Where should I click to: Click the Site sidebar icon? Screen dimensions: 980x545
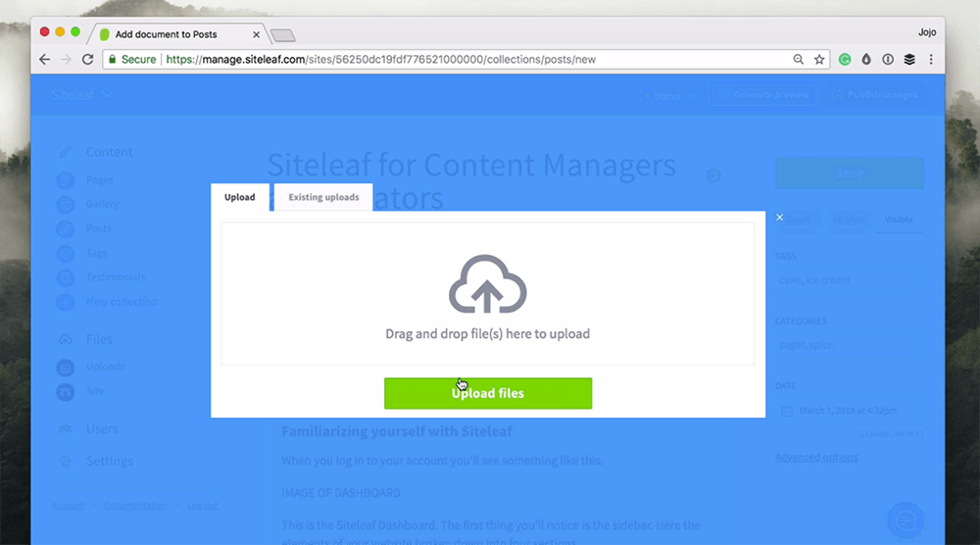point(65,392)
